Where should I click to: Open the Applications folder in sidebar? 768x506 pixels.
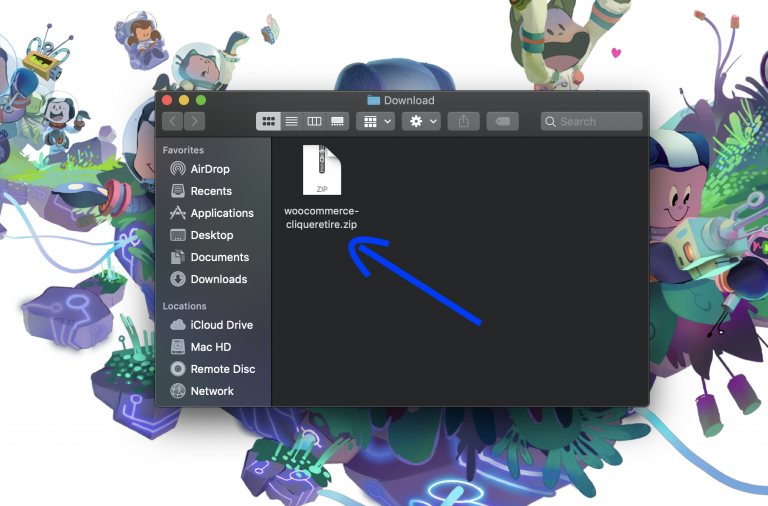(x=221, y=213)
